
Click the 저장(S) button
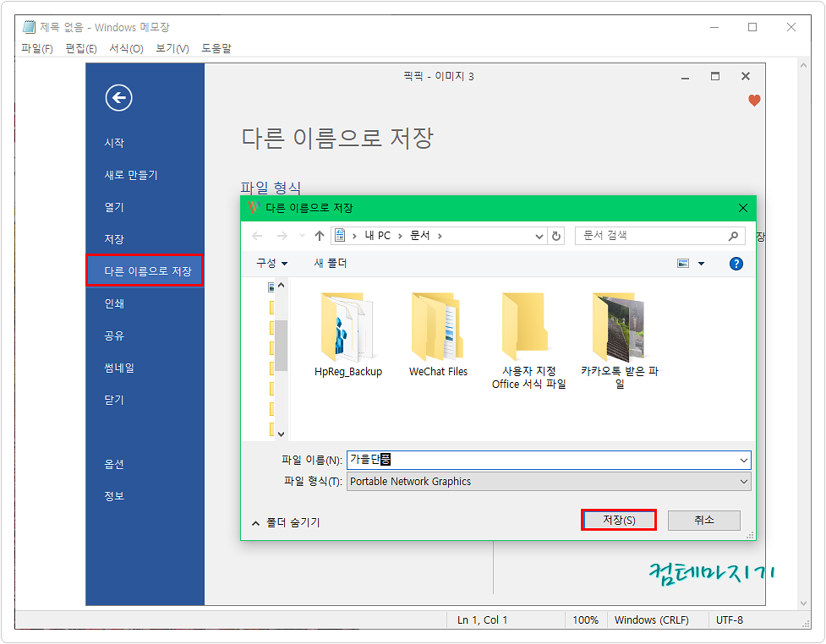(x=619, y=520)
